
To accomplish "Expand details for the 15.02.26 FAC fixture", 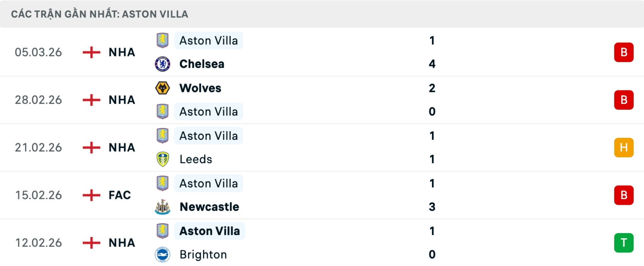I will click(322, 195).
